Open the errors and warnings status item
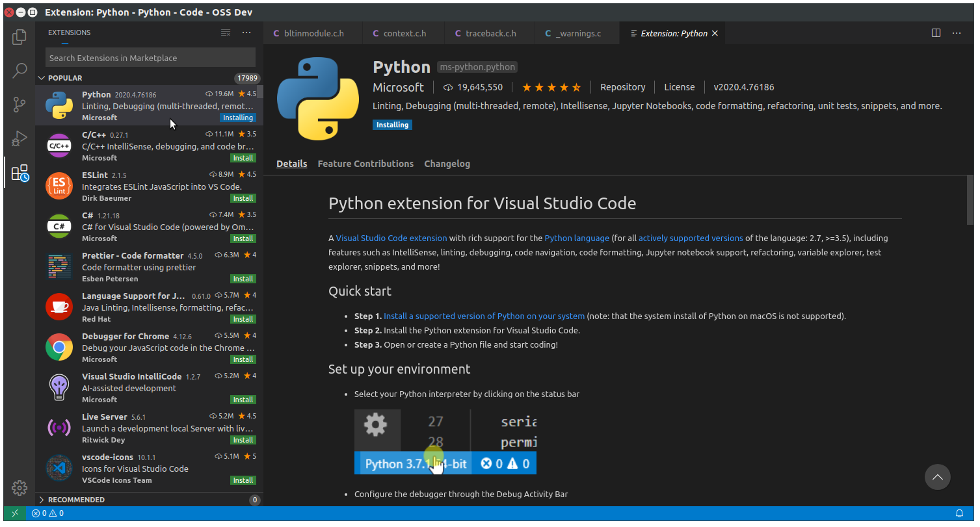This screenshot has width=980, height=527. pos(47,513)
